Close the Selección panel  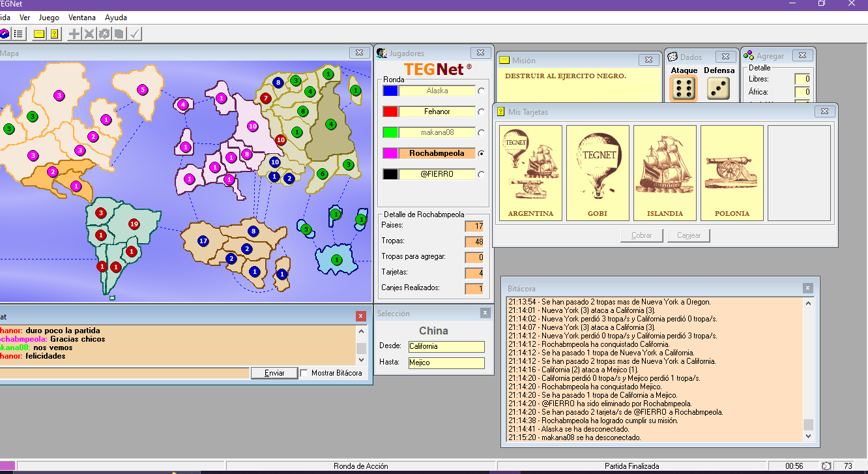tap(485, 313)
